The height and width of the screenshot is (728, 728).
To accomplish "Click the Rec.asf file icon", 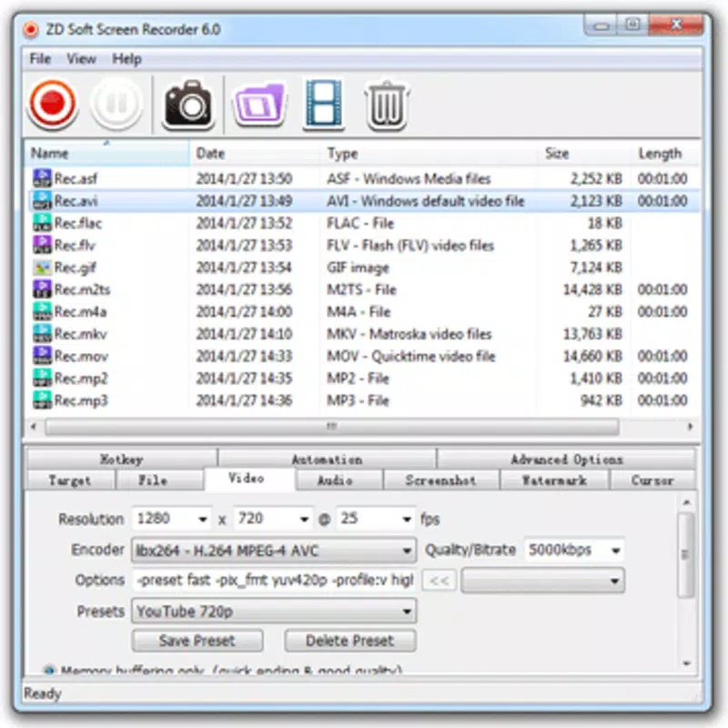I will (x=42, y=178).
